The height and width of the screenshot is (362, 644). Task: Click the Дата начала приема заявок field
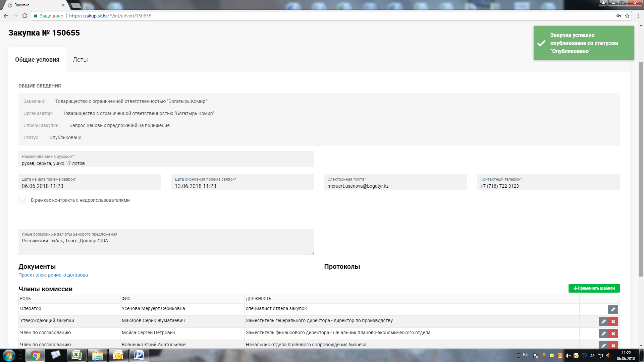90,182
